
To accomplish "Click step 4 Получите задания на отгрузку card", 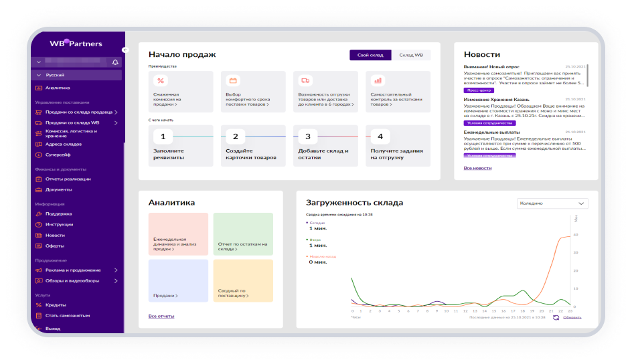I will pyautogui.click(x=398, y=146).
